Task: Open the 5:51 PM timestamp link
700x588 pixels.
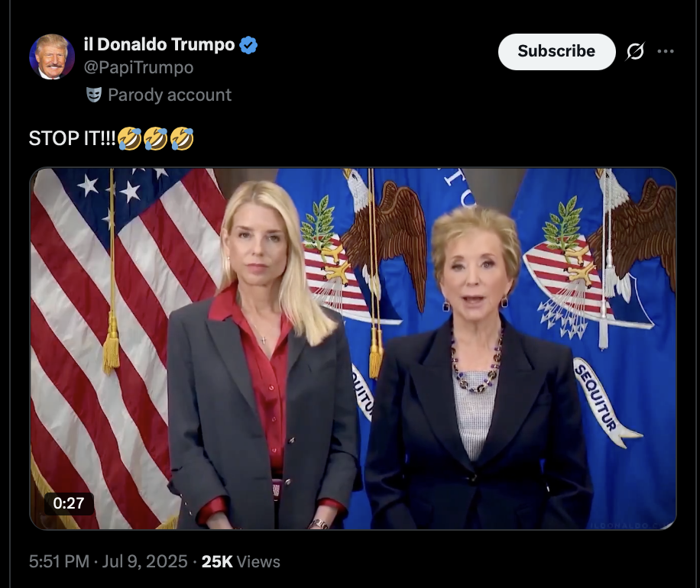Action: [59, 562]
